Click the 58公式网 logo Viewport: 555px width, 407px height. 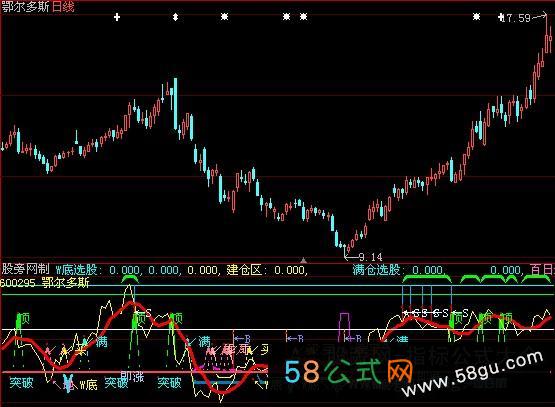coord(349,372)
